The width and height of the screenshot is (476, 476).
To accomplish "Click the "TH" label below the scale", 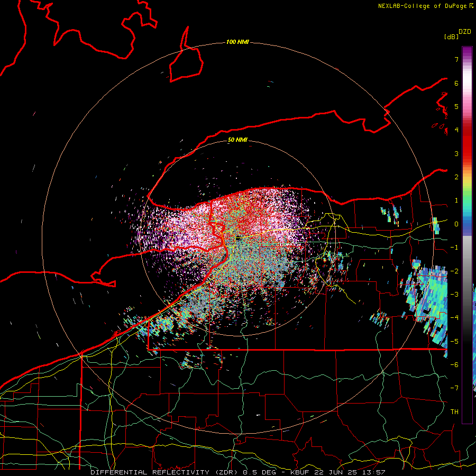I will (x=454, y=412).
